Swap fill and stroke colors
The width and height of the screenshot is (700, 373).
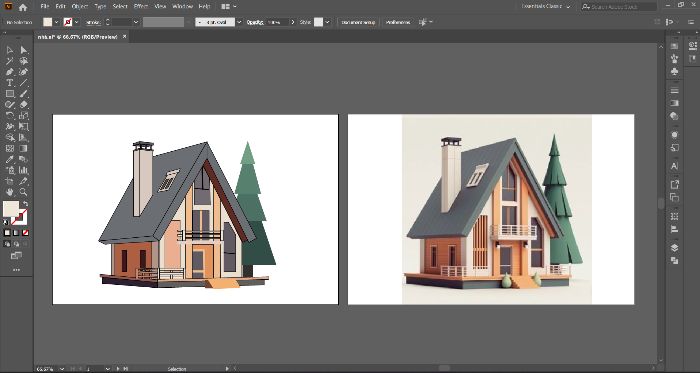point(25,203)
